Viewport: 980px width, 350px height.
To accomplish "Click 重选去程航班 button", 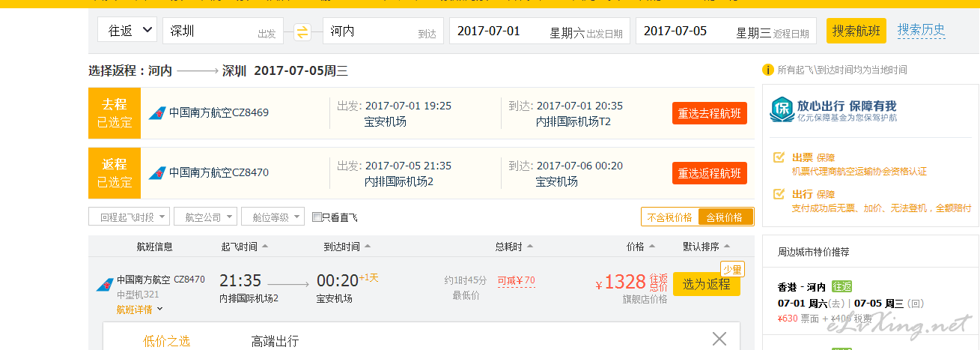I will pos(709,113).
